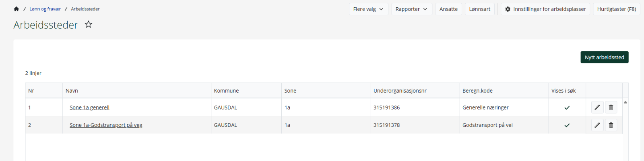The height and width of the screenshot is (161, 644).
Task: Edit Sone 1a generell with pencil icon
Action: tap(597, 107)
